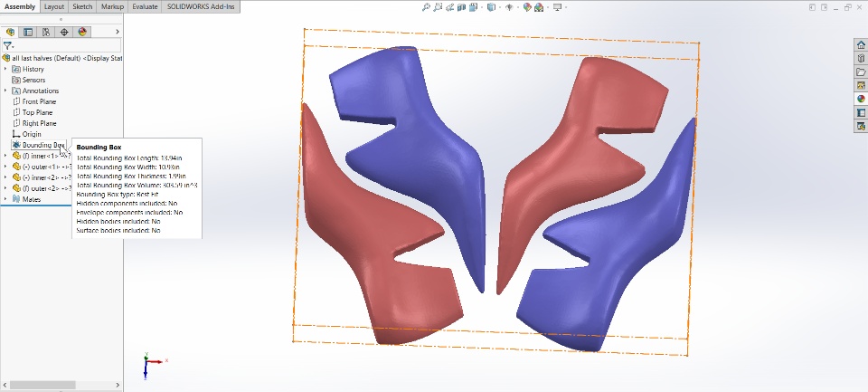Click the feature tree horizontal scrollbar thumb
This screenshot has height=392, width=868.
[x=42, y=385]
